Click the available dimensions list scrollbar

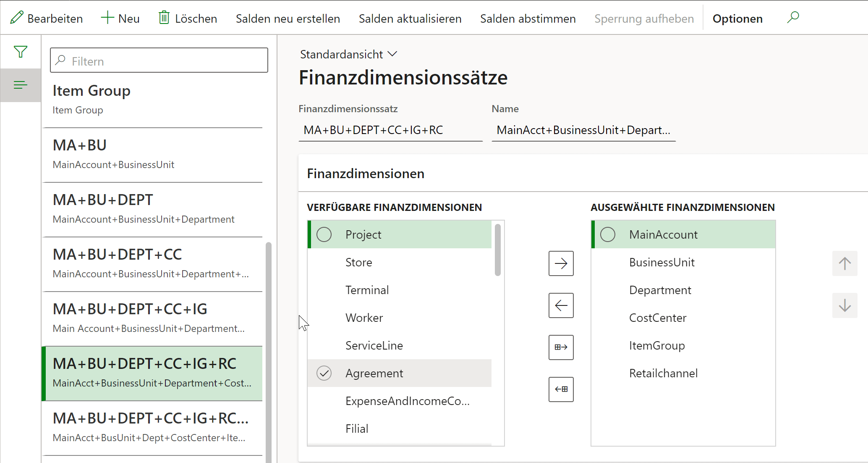[x=498, y=250]
